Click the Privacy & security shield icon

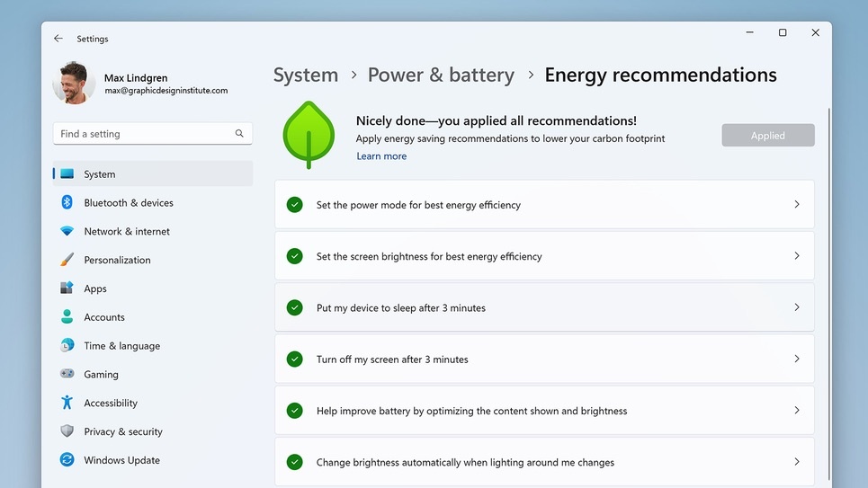67,431
